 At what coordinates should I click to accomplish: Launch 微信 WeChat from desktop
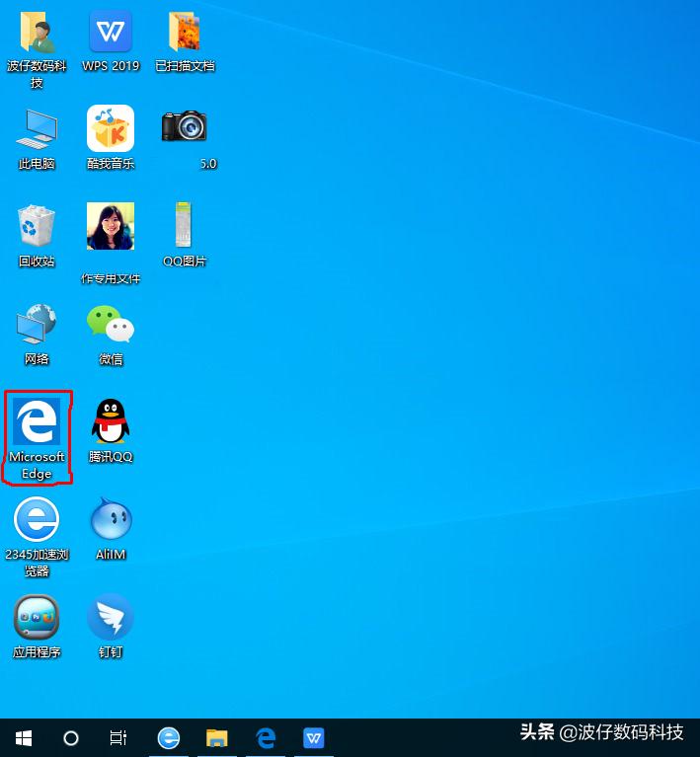pyautogui.click(x=111, y=324)
